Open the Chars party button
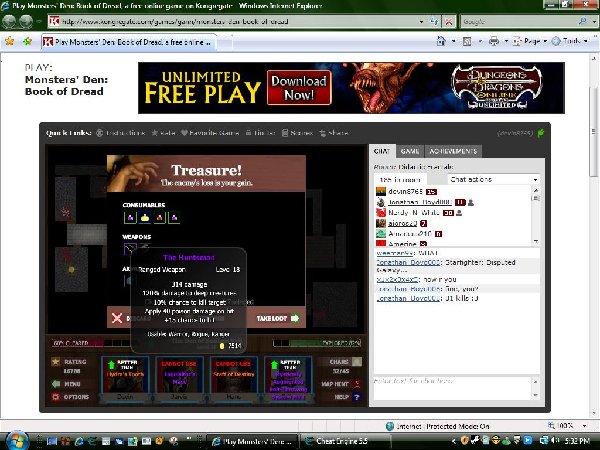600x450 pixels. 357,361
